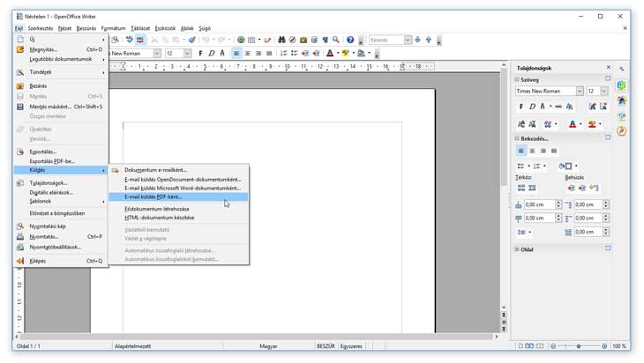The image size is (644, 363).
Task: Click toolbar highlight color icon
Action: [x=346, y=54]
